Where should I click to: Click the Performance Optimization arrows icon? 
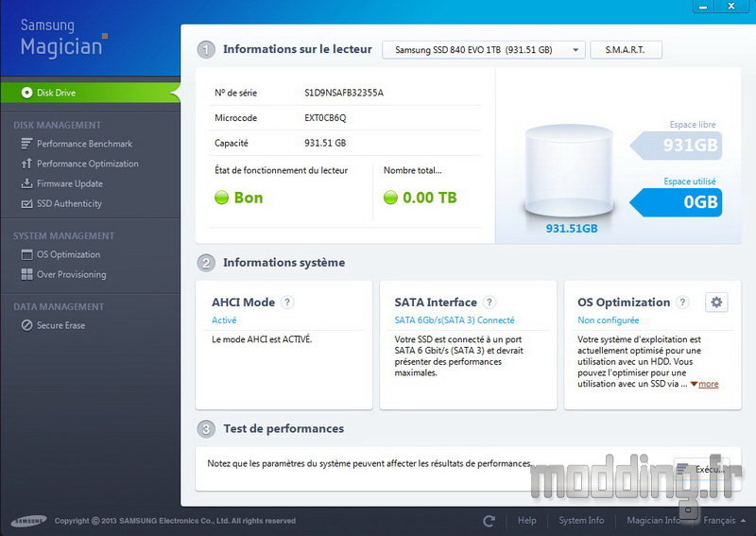pos(26,164)
